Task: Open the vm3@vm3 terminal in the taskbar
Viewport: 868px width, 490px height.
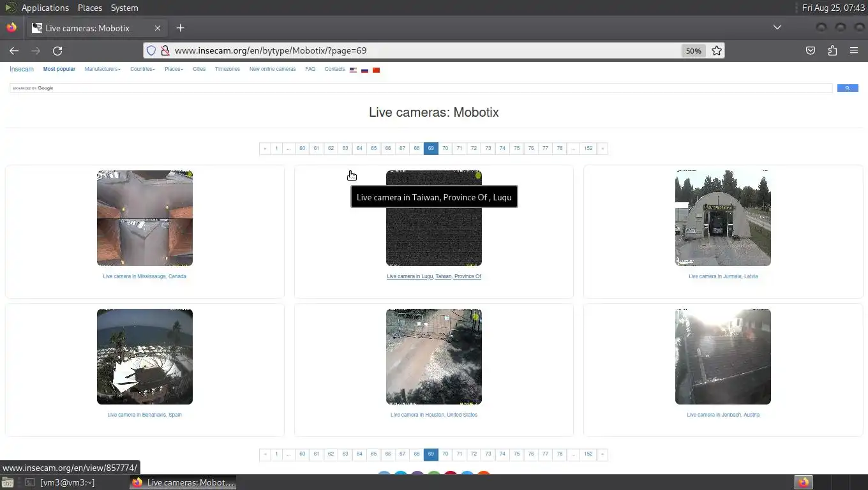Action: pos(59,482)
